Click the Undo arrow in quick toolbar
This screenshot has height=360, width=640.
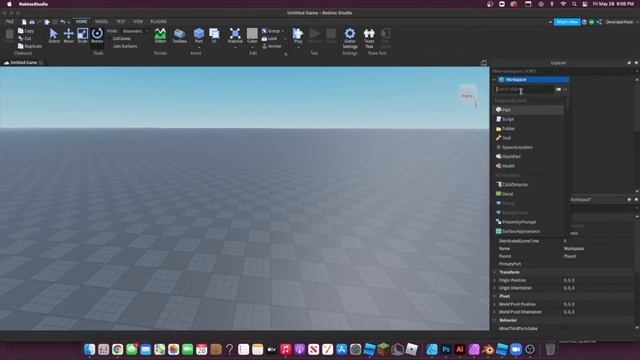(62, 22)
